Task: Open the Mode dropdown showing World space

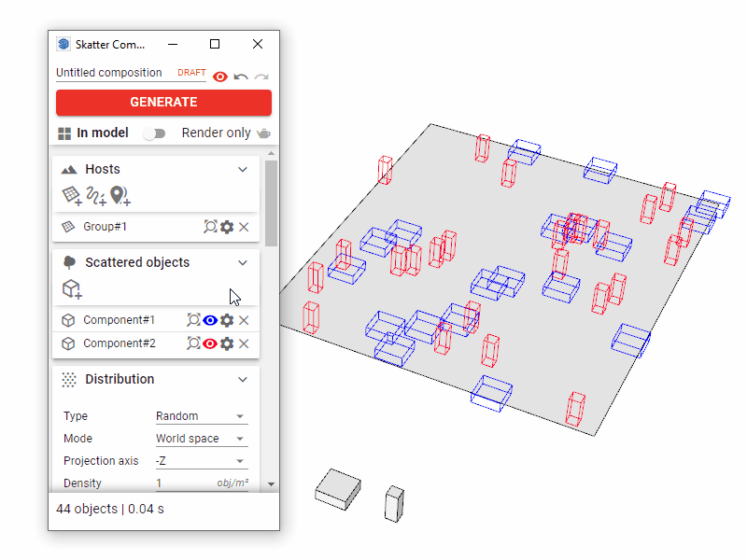Action: (201, 439)
